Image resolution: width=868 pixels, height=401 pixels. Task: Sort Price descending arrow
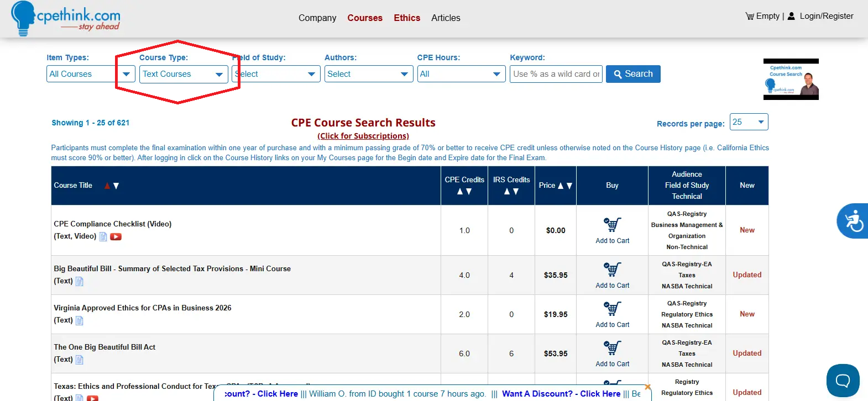pyautogui.click(x=569, y=186)
